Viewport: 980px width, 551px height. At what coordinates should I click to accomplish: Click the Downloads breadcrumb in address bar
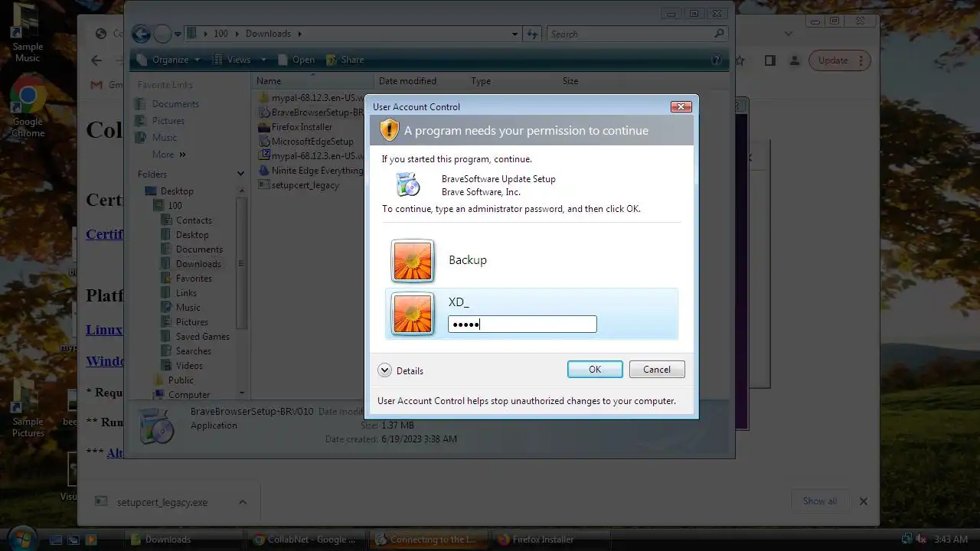point(268,34)
